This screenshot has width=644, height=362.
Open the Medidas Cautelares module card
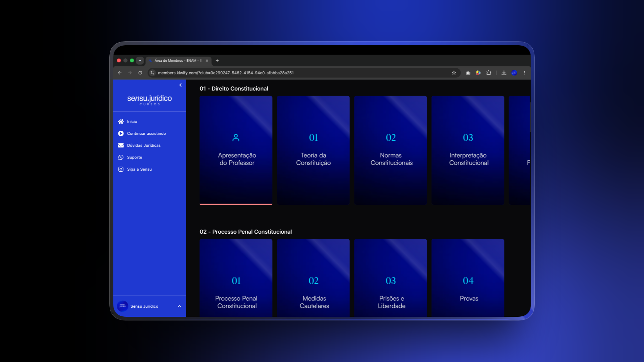pos(313,278)
